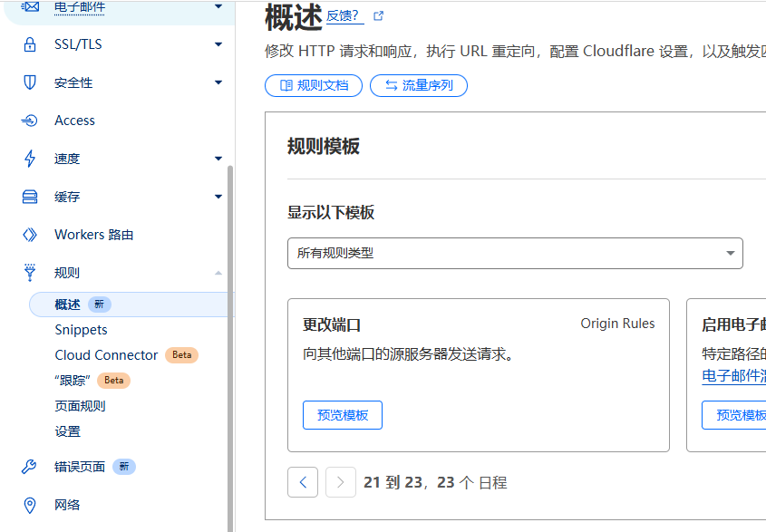
Task: Click the 21 到 23 pagination text
Action: pos(393,483)
